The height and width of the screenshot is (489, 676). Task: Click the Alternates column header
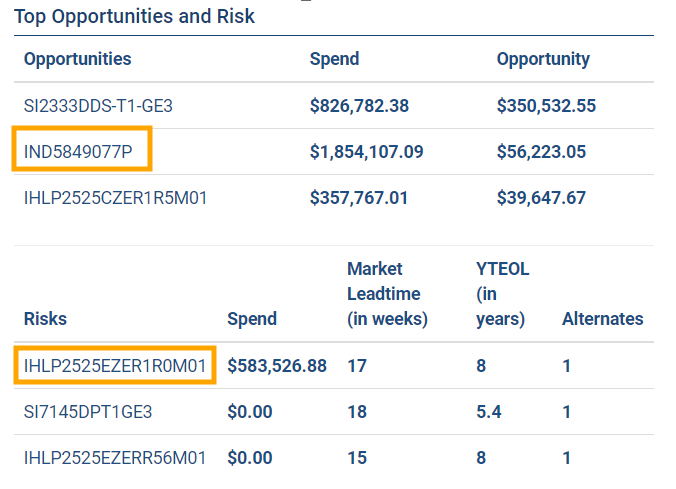[602, 319]
